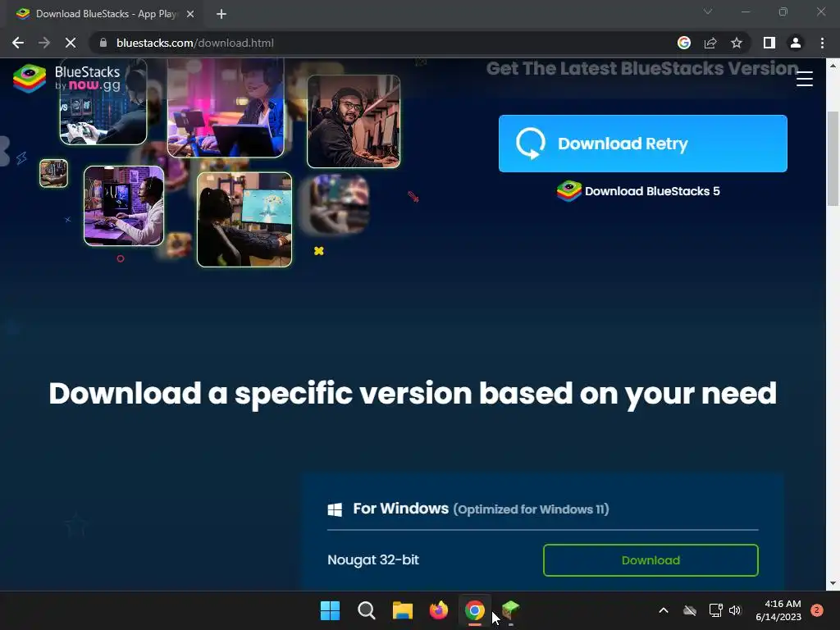
Task: Open notification center badge showing 2
Action: click(817, 610)
